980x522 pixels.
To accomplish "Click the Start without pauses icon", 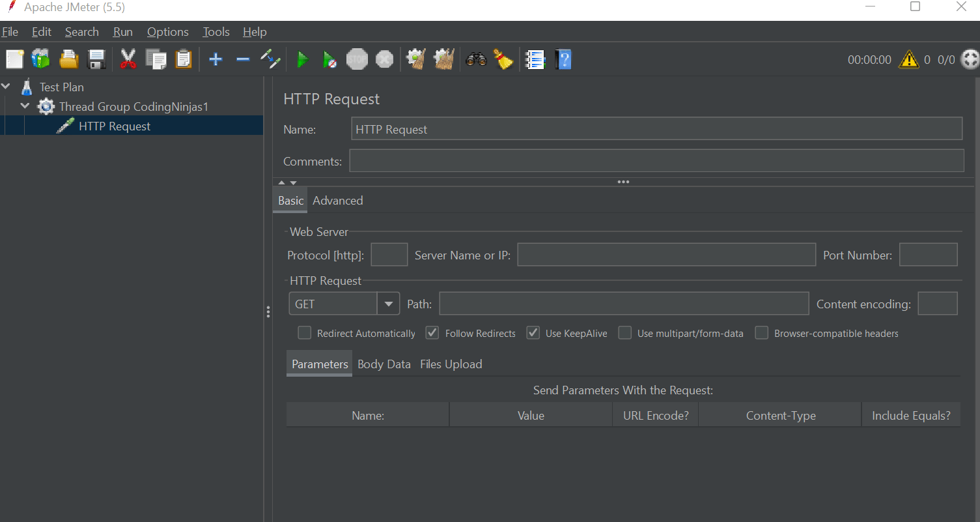I will pyautogui.click(x=329, y=59).
